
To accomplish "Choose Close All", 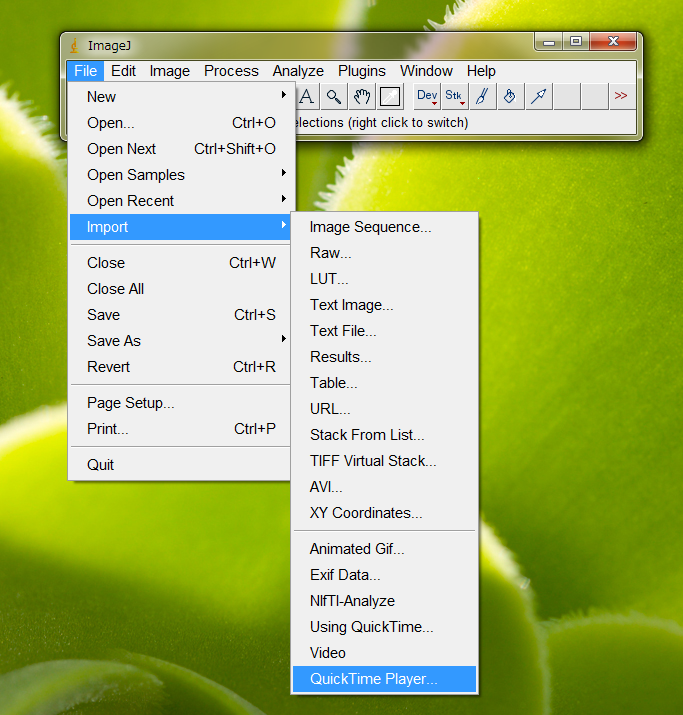I will (180, 289).
